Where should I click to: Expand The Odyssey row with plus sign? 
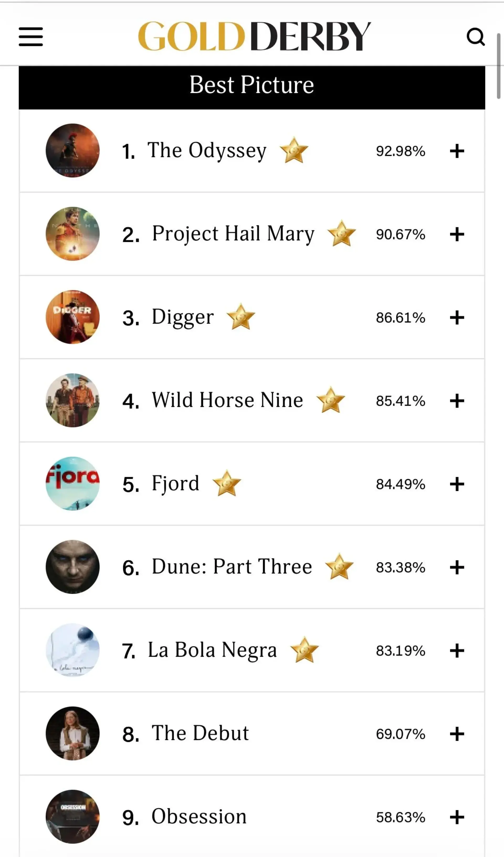(457, 151)
